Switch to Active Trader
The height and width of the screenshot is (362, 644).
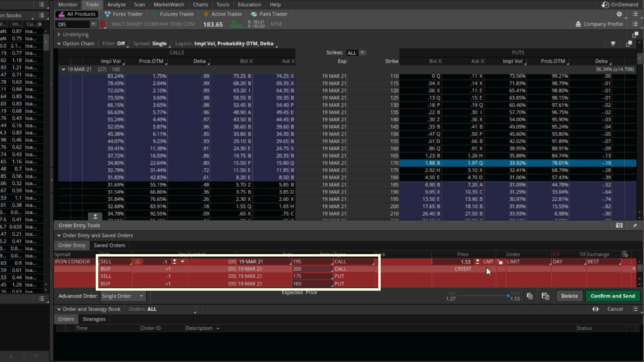coord(223,14)
